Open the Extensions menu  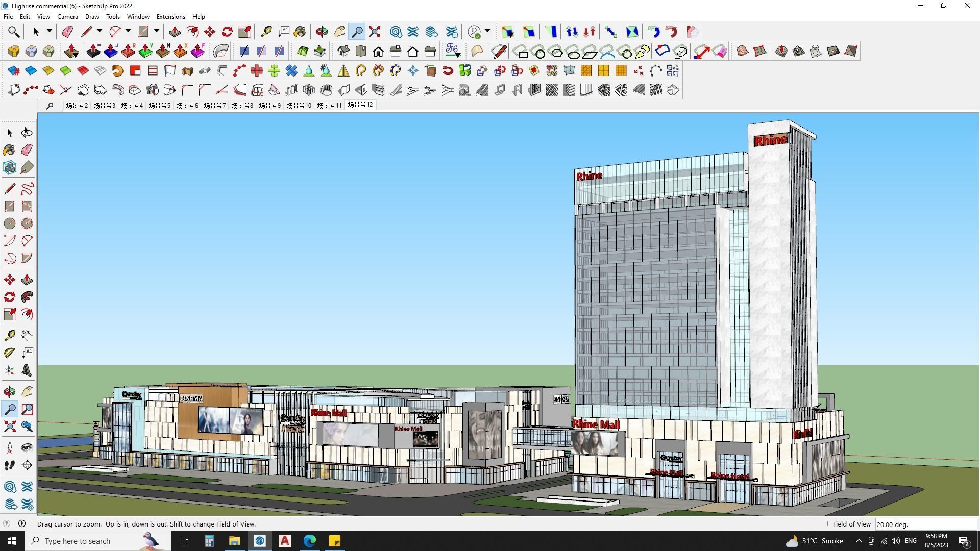pyautogui.click(x=170, y=17)
